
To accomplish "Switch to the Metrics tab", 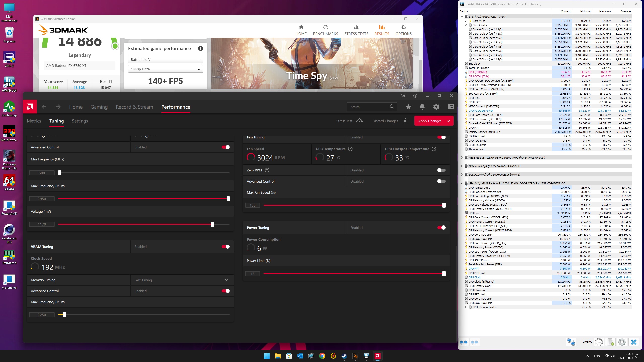I will coord(34,121).
